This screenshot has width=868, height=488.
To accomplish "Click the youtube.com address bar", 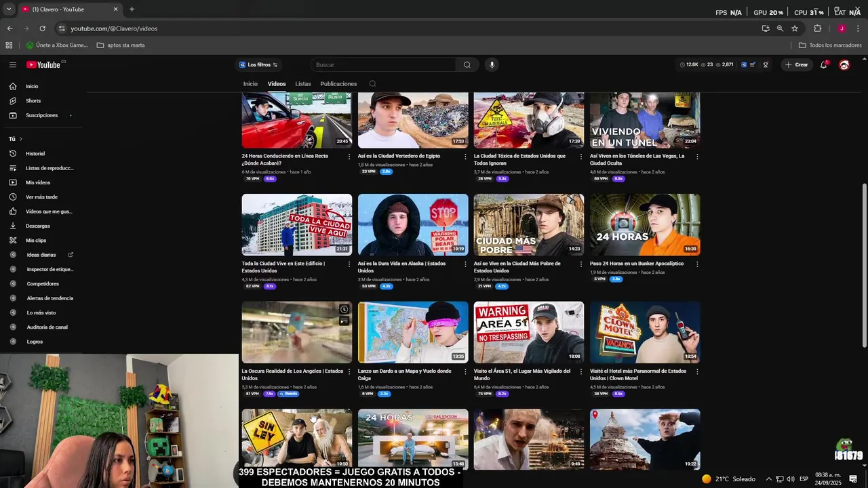I will (407, 28).
